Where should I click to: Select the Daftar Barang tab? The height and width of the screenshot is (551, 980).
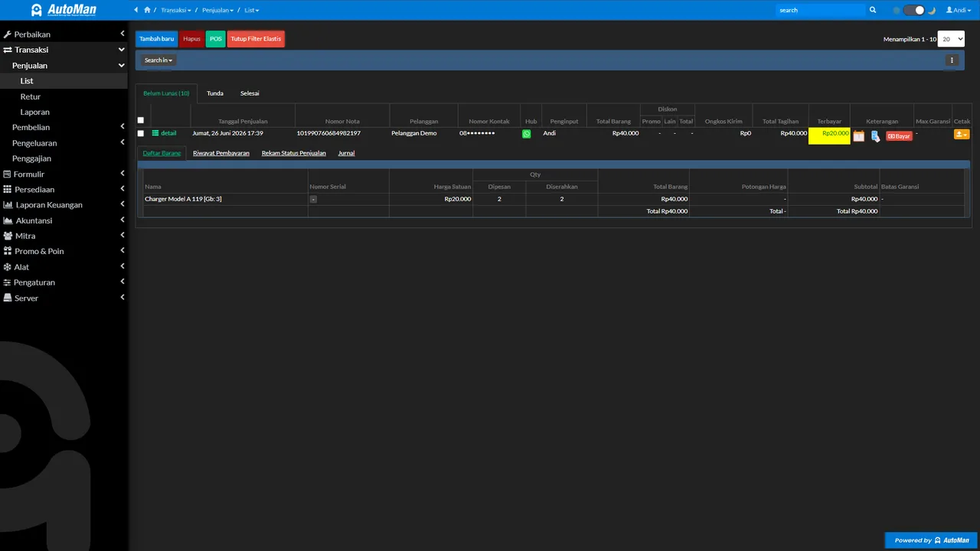coord(162,153)
